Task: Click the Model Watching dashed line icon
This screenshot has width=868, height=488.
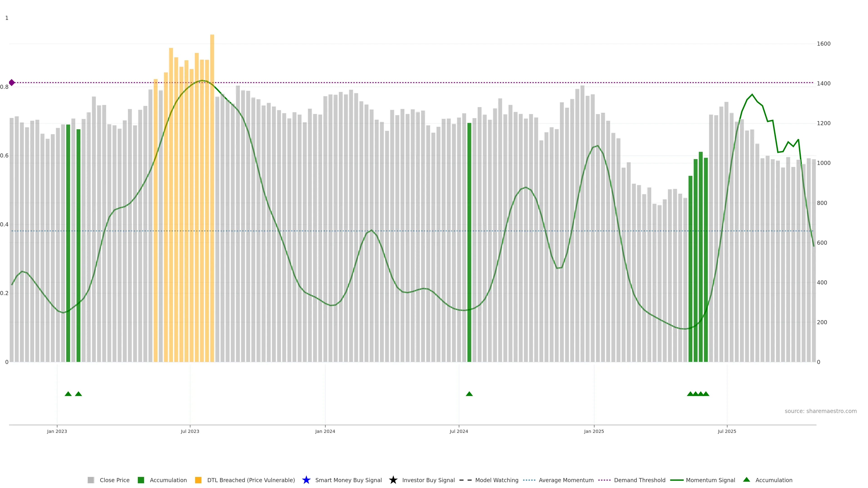Action: pos(465,480)
